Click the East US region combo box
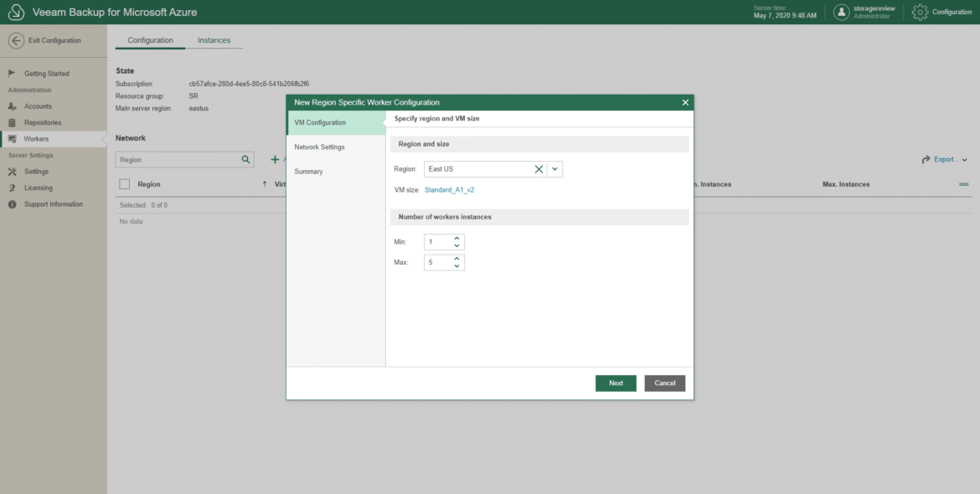980x494 pixels. pyautogui.click(x=493, y=169)
